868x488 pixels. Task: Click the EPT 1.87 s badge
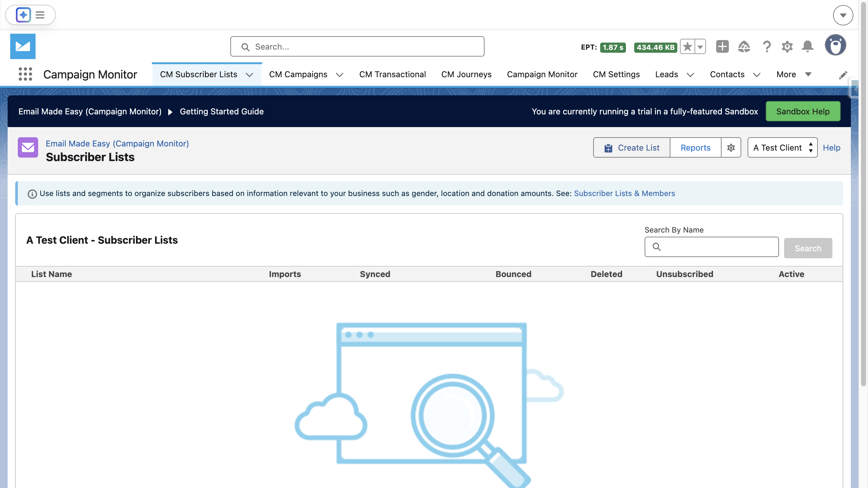coord(613,47)
